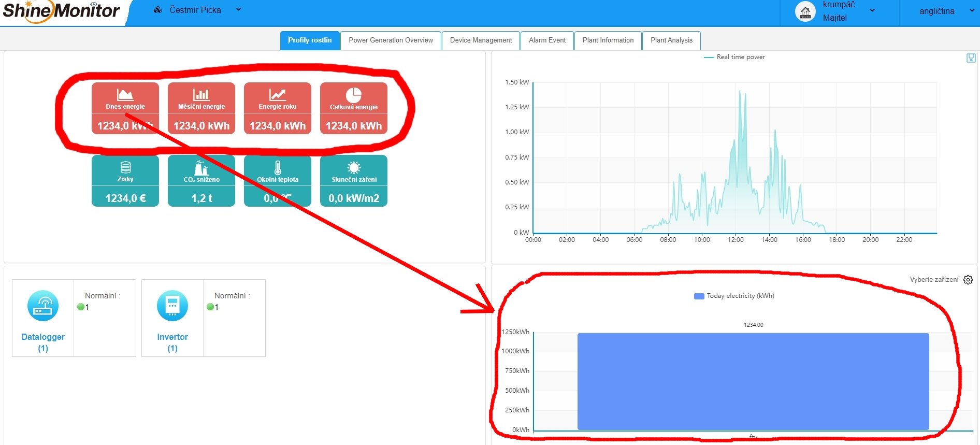Click the blue Today electricity bar
980x445 pixels.
753,381
